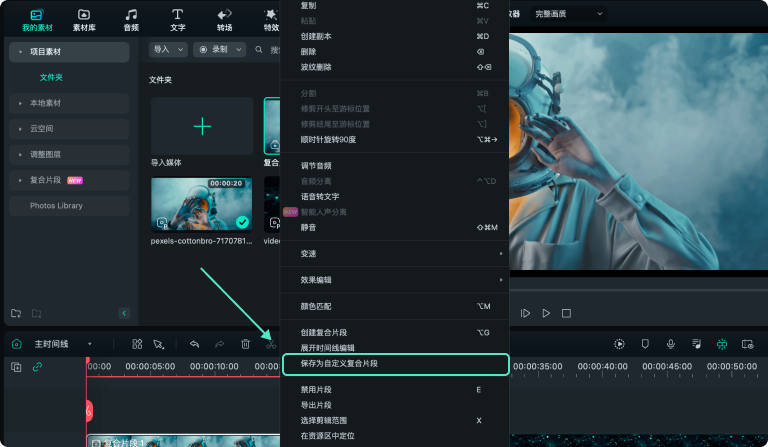Collapse the media sidebar with chevron button
Image resolution: width=768 pixels, height=447 pixels.
coord(124,313)
